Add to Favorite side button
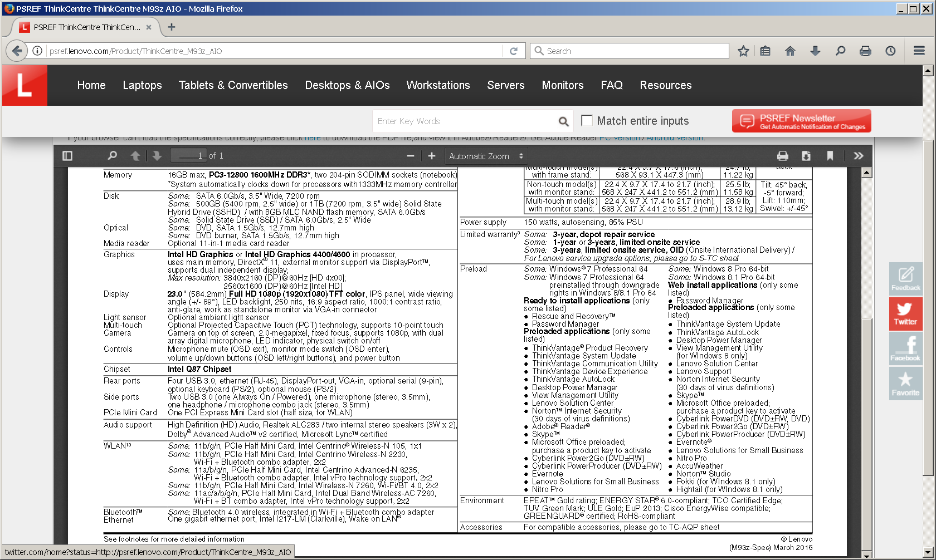This screenshot has height=560, width=936. (x=906, y=383)
